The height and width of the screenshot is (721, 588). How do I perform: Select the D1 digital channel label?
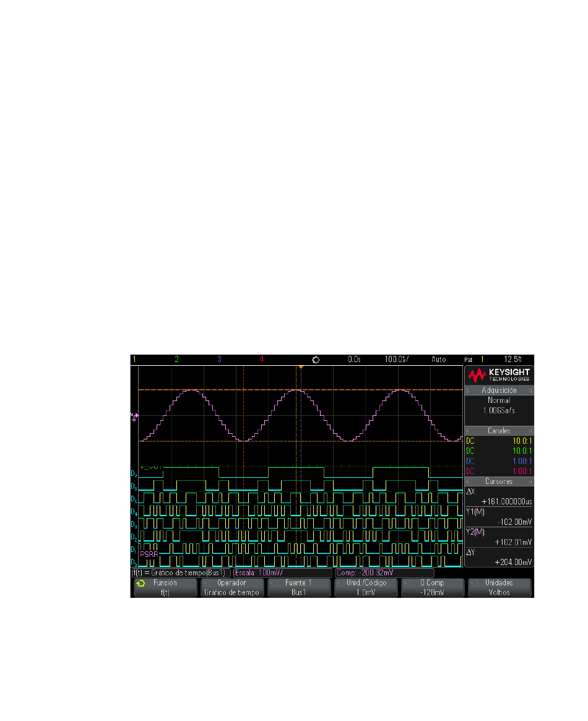(x=134, y=549)
